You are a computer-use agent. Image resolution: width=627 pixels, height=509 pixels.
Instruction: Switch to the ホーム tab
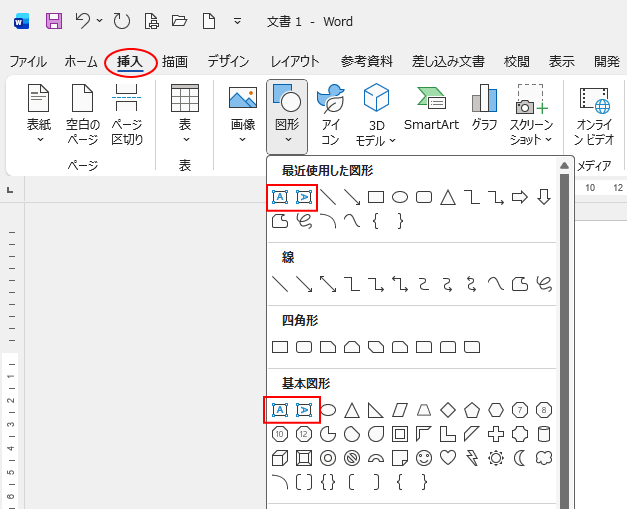click(81, 62)
